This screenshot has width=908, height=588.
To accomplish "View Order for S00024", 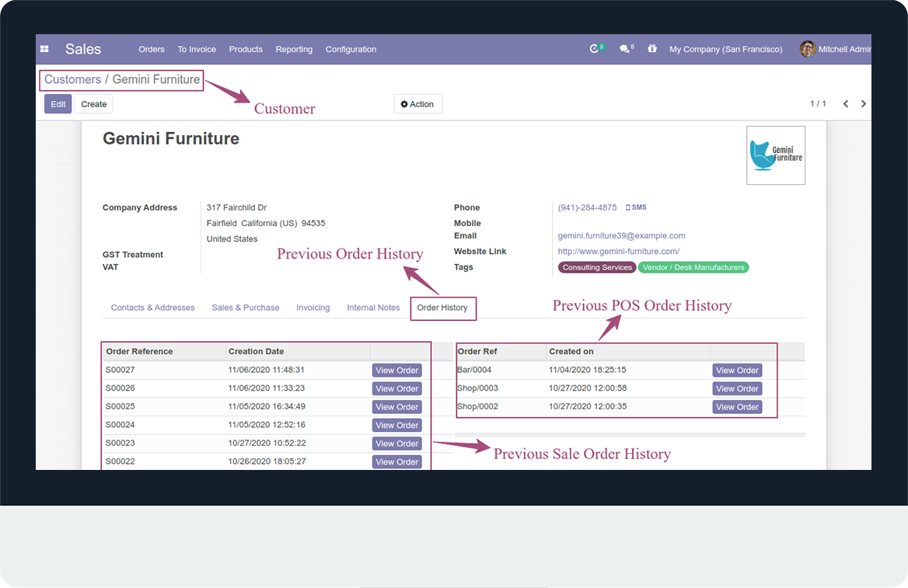I will point(396,426).
